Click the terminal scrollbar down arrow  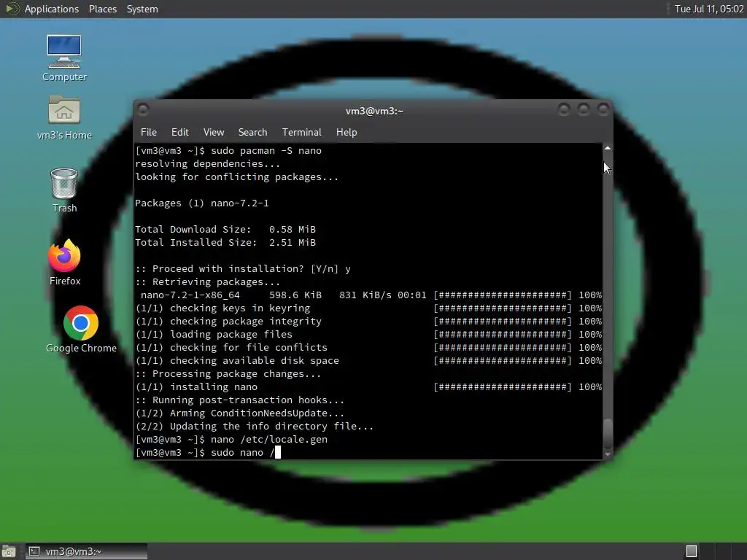click(608, 455)
